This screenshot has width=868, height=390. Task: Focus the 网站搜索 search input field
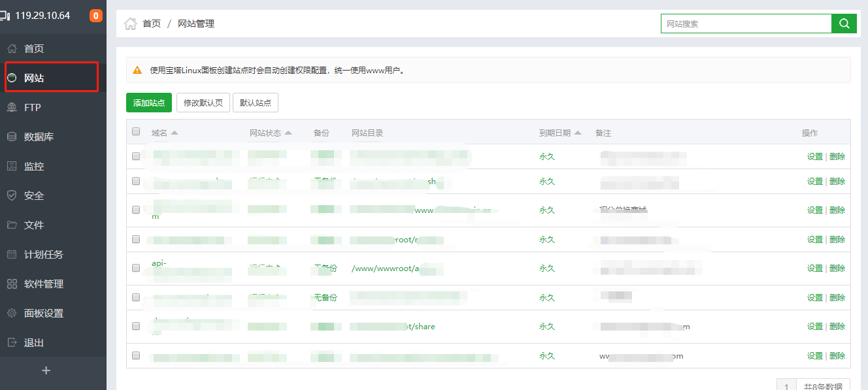[x=745, y=24]
